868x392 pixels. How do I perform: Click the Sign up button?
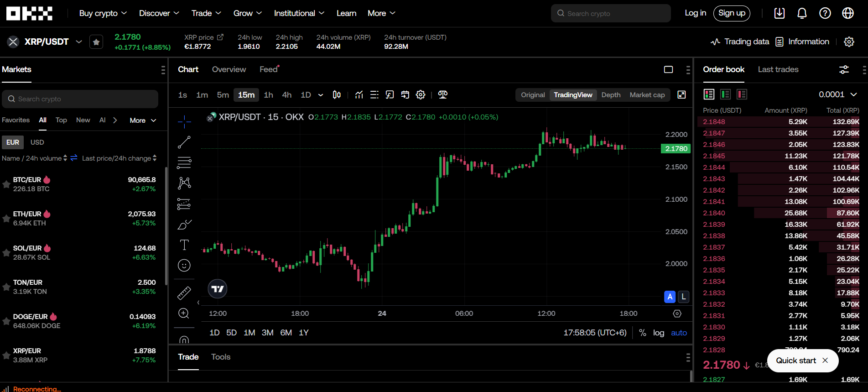[732, 13]
